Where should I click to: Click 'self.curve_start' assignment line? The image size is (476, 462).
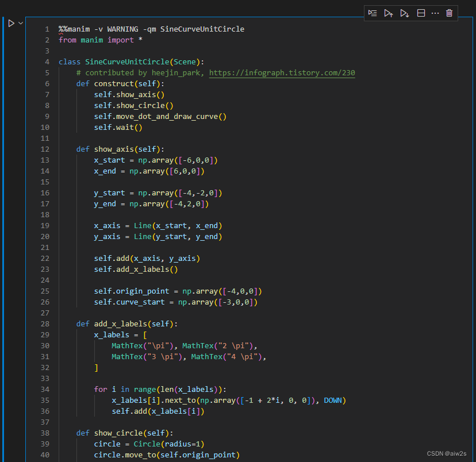tap(176, 302)
